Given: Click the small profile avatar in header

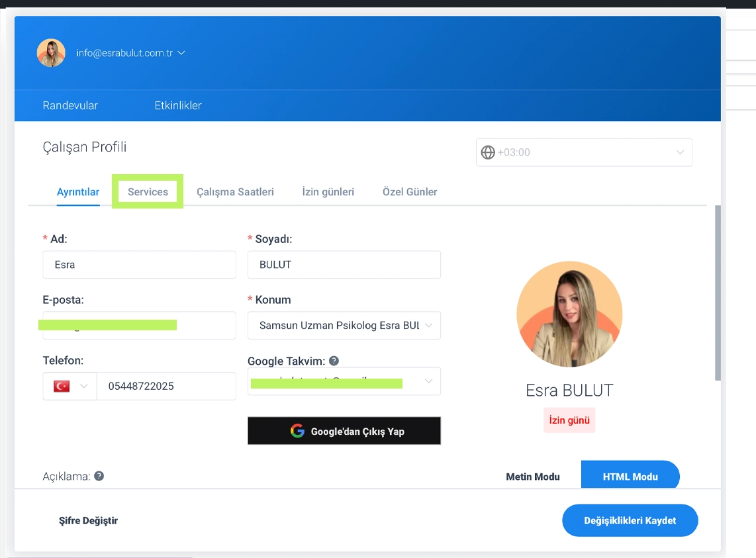Looking at the screenshot, I should [51, 53].
